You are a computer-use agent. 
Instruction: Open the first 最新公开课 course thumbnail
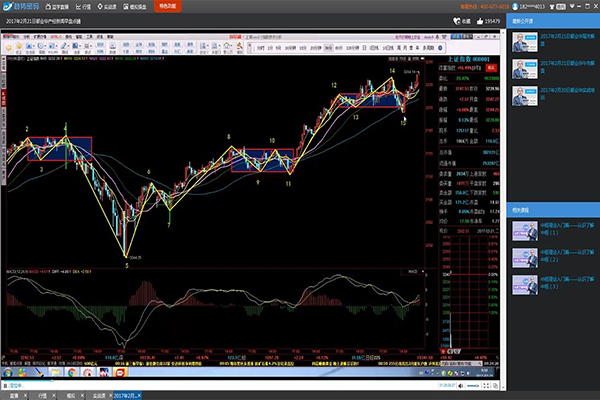click(523, 41)
